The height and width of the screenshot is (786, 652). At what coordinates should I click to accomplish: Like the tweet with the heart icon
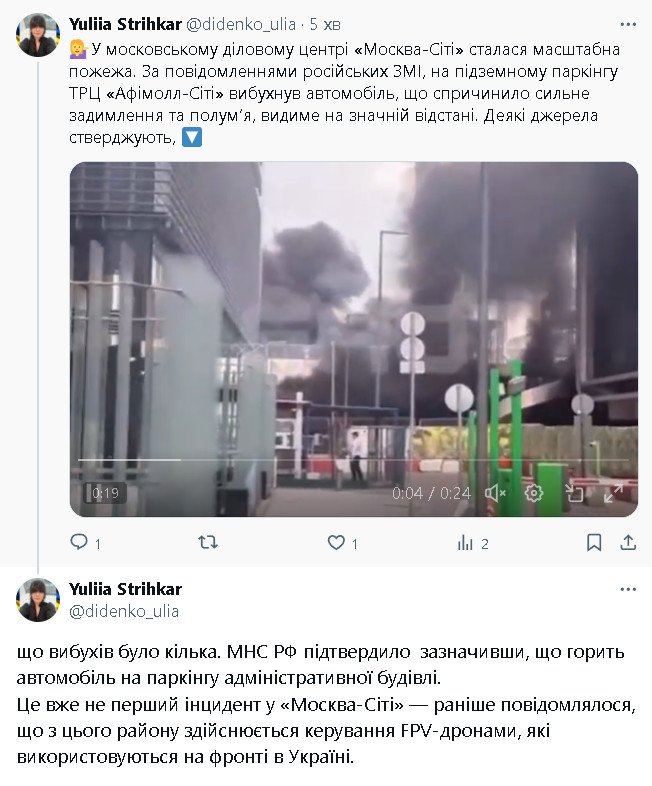click(337, 543)
